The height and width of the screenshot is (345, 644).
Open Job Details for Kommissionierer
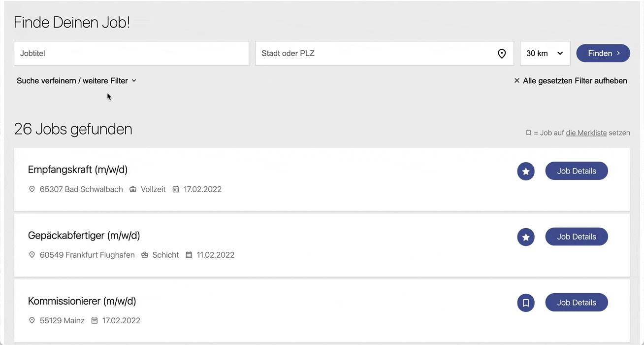(577, 303)
